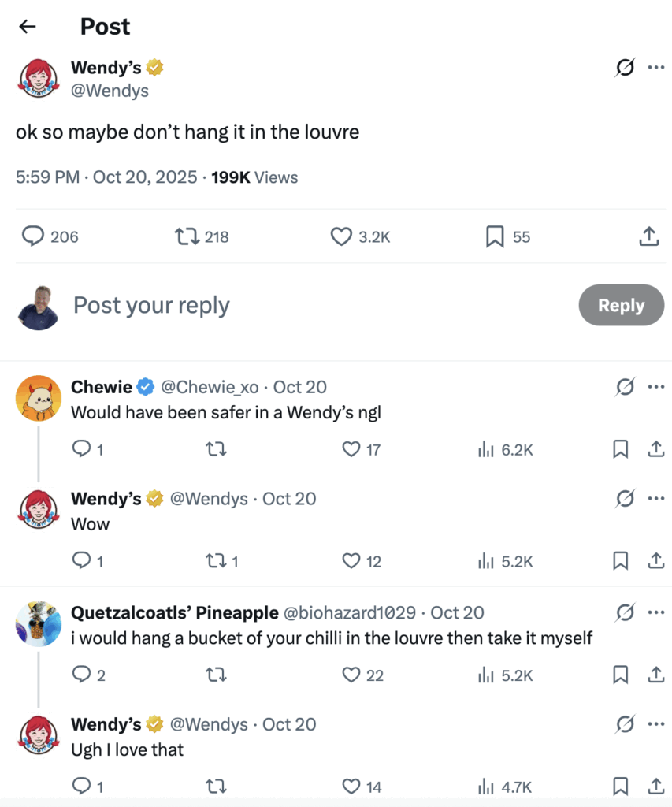Bookmark Wendy's 'Ugh I love that' reply
The image size is (672, 807).
click(x=621, y=787)
